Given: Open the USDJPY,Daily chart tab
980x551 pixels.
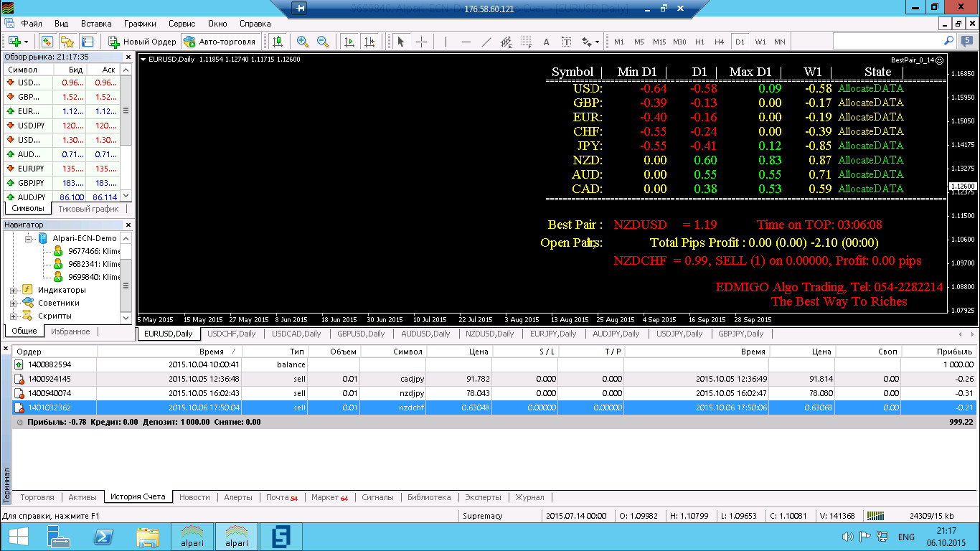Looking at the screenshot, I should click(x=679, y=334).
